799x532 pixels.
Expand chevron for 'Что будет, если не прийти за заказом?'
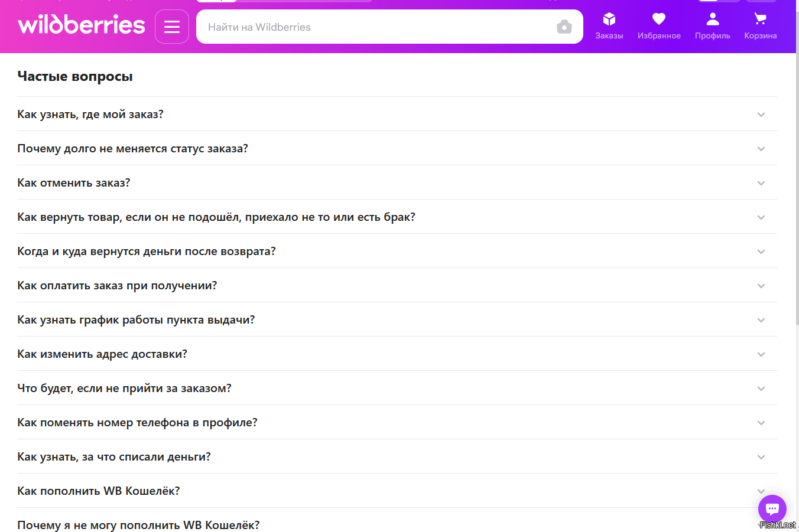point(761,389)
